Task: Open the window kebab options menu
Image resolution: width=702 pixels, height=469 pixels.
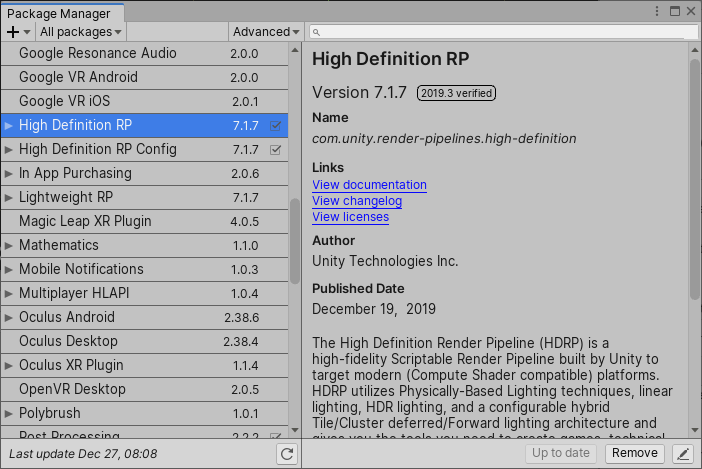Action: (x=657, y=10)
